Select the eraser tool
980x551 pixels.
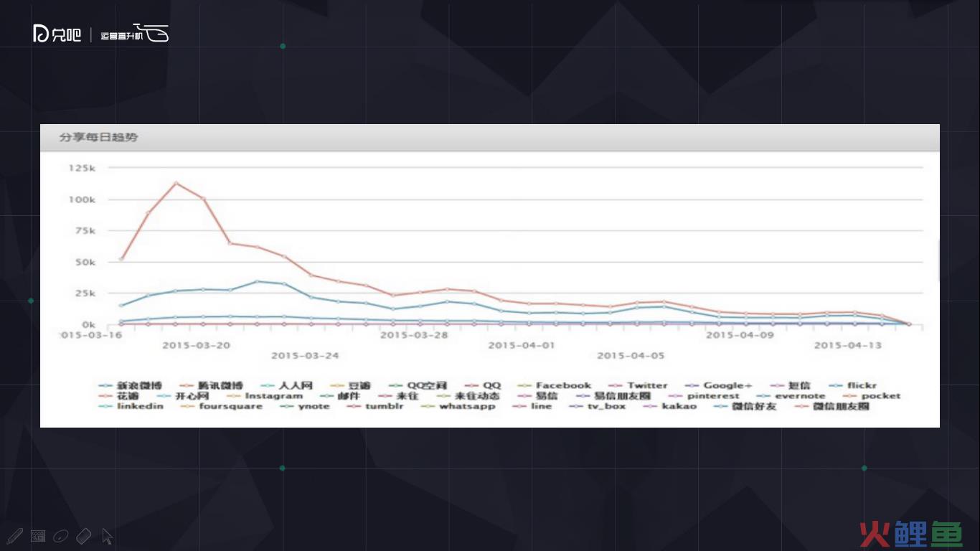(x=84, y=536)
